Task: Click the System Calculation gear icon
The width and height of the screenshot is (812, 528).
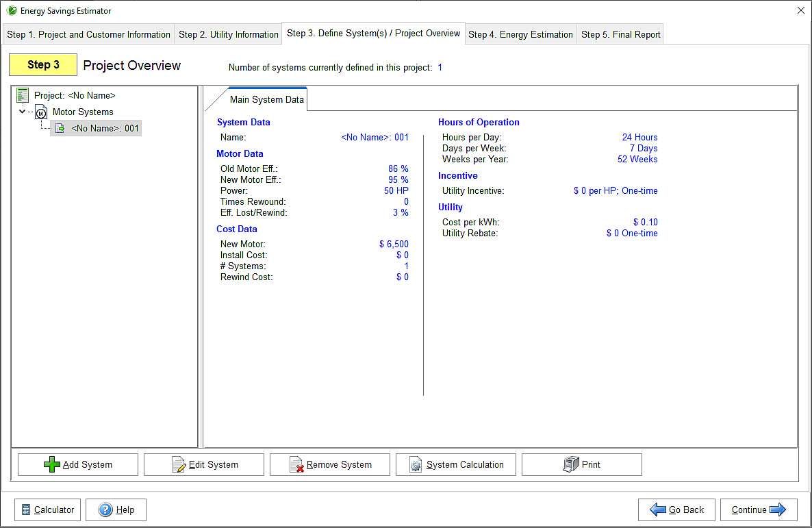Action: point(416,465)
